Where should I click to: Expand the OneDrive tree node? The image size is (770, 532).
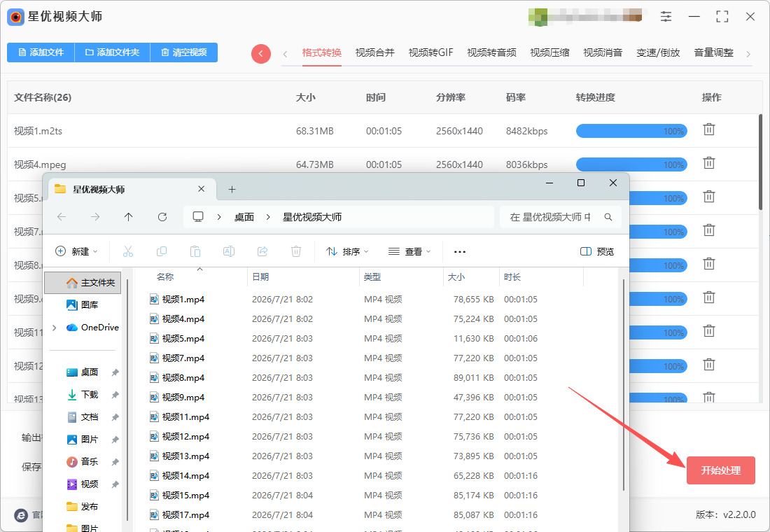[55, 327]
